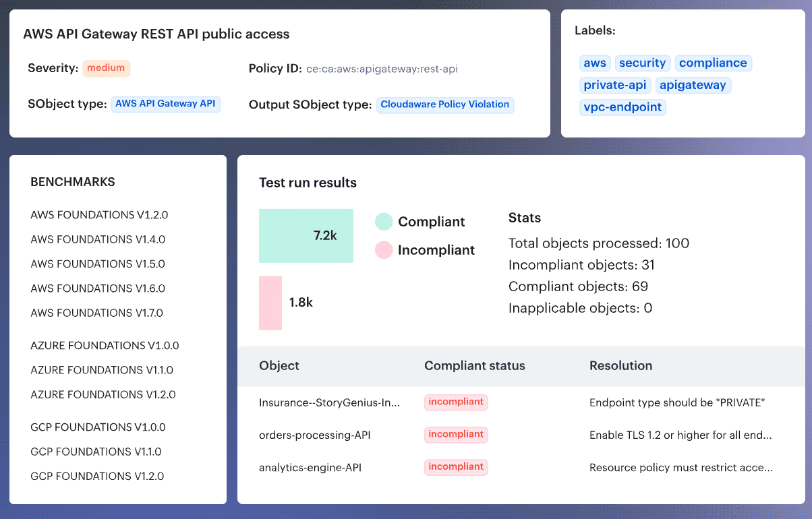Click the "medium" severity badge
Viewport: 812px width, 519px height.
pos(107,68)
